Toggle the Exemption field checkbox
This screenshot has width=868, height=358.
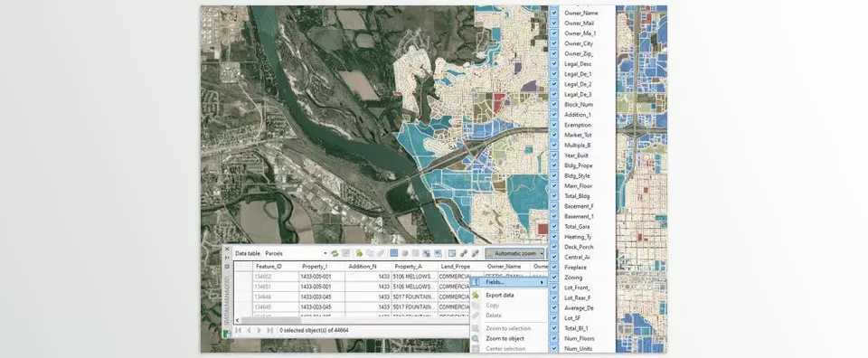554,125
